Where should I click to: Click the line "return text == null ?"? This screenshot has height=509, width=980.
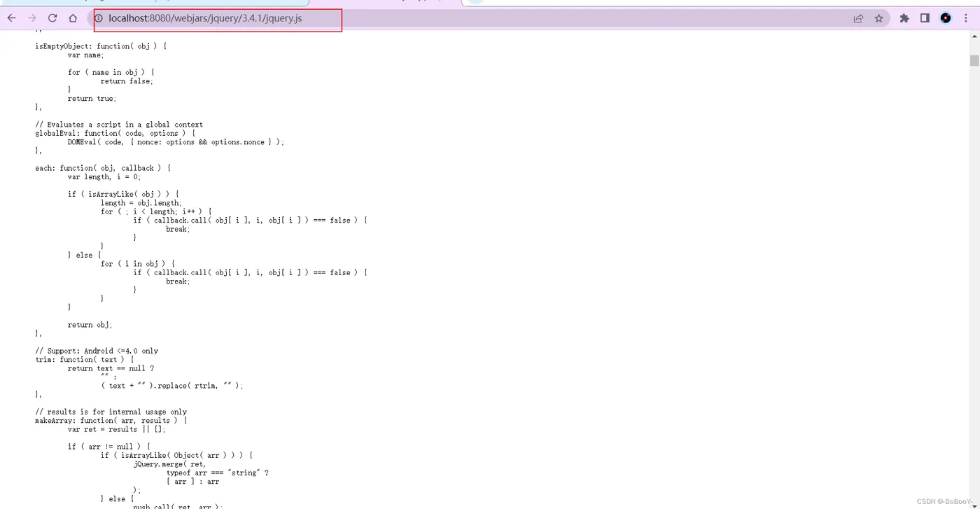click(x=111, y=368)
